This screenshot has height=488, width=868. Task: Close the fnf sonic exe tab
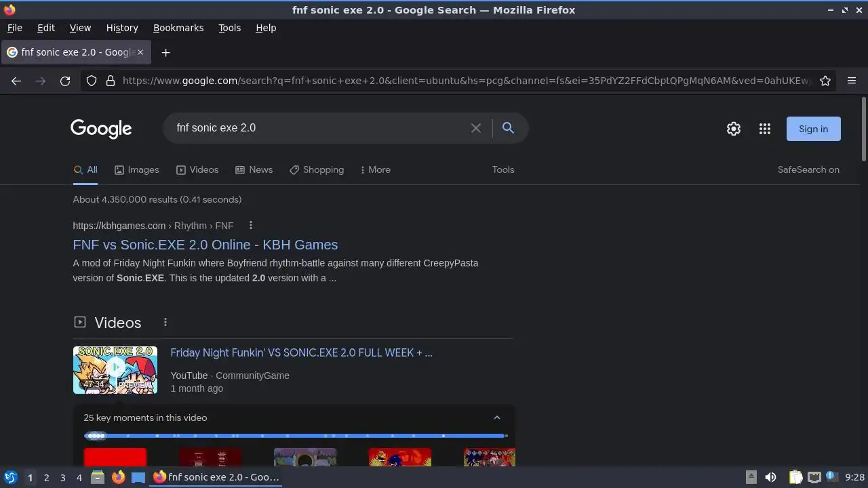(x=140, y=52)
